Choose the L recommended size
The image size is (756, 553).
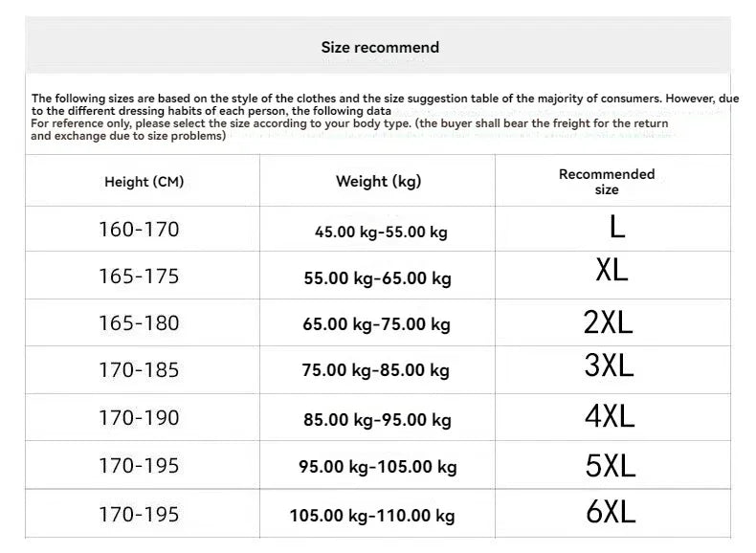(x=616, y=228)
